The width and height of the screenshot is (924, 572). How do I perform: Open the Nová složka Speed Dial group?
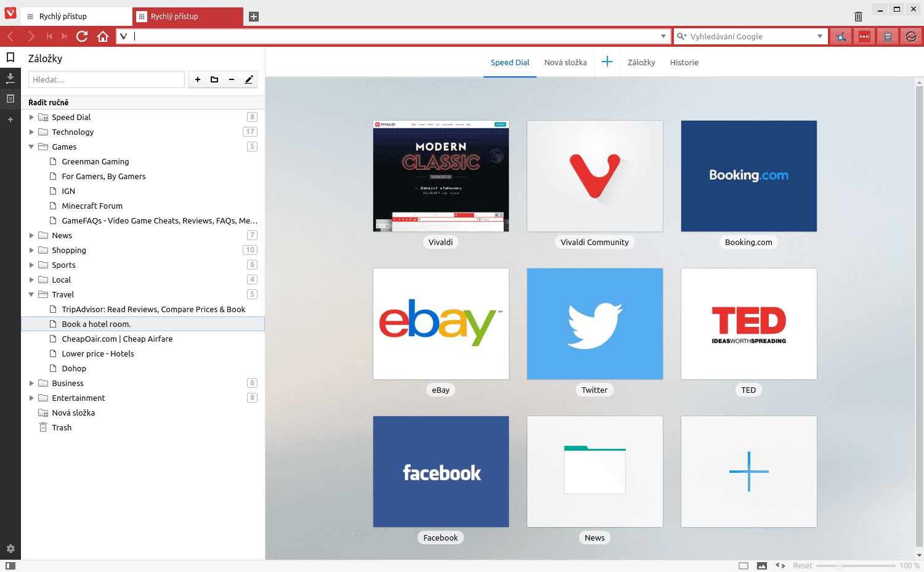[x=565, y=62]
